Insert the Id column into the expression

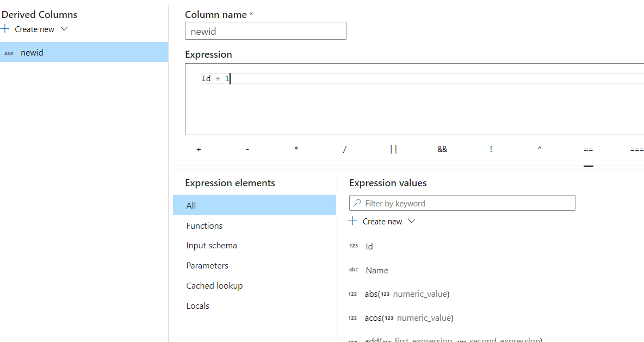(369, 246)
